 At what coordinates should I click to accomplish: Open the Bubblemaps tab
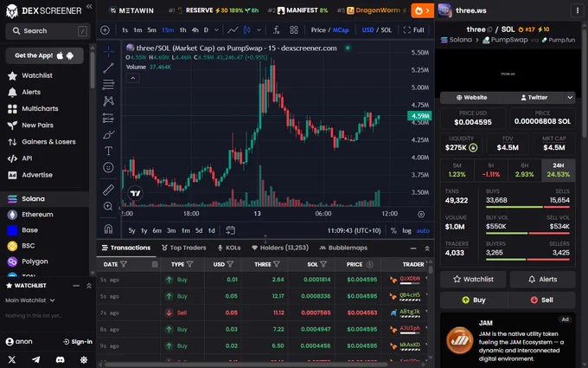343,248
